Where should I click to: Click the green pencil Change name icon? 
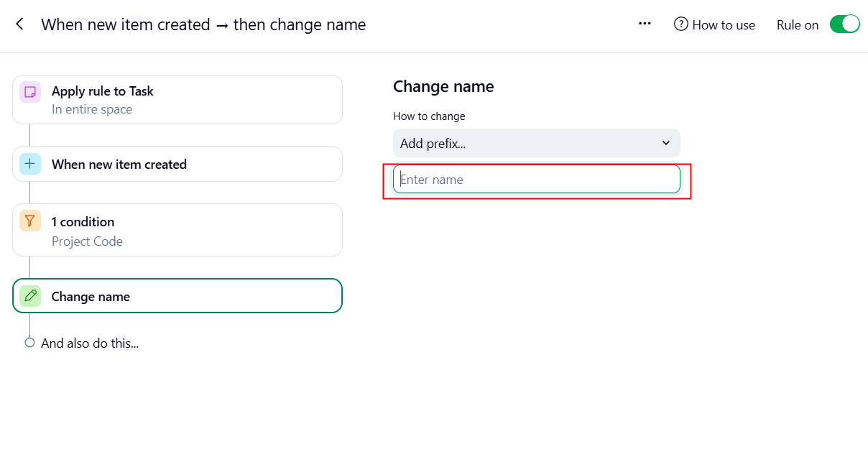point(30,295)
